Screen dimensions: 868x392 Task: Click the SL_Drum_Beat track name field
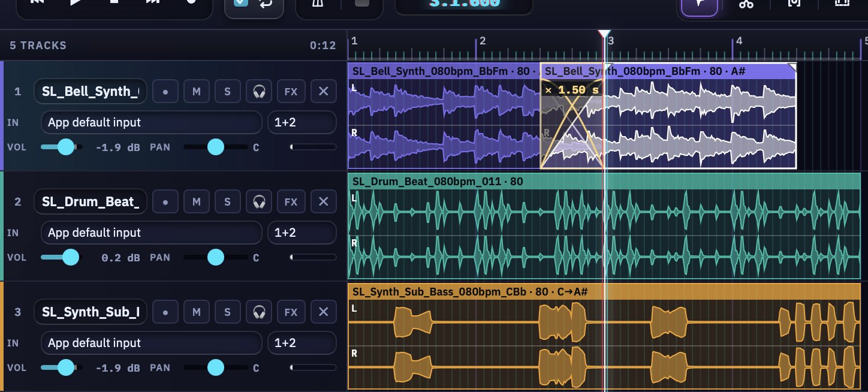[91, 202]
